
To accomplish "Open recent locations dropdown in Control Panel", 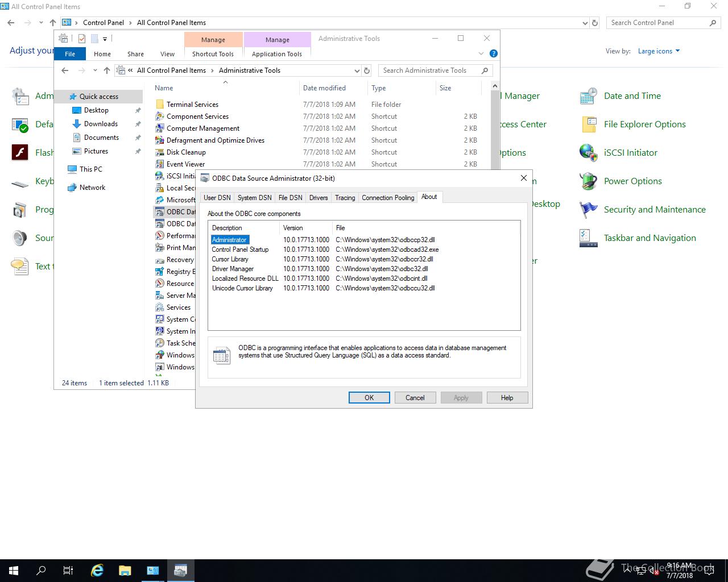I will coord(41,23).
